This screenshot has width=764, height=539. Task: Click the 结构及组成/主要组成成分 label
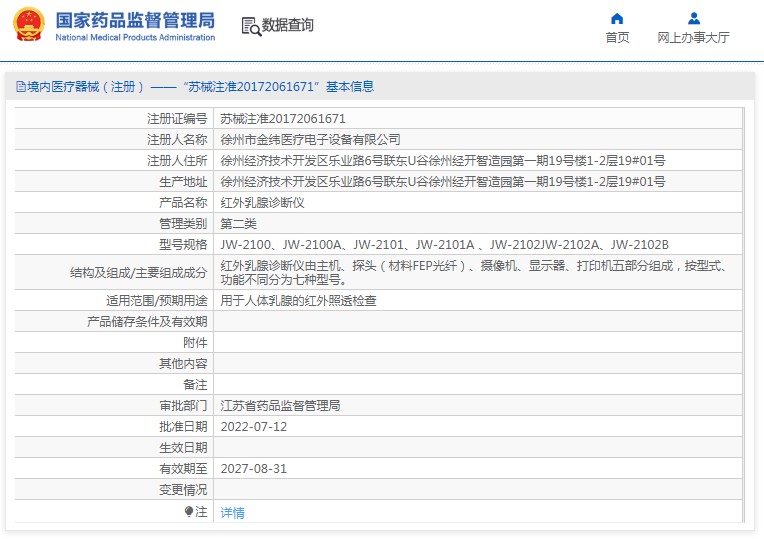(139, 272)
